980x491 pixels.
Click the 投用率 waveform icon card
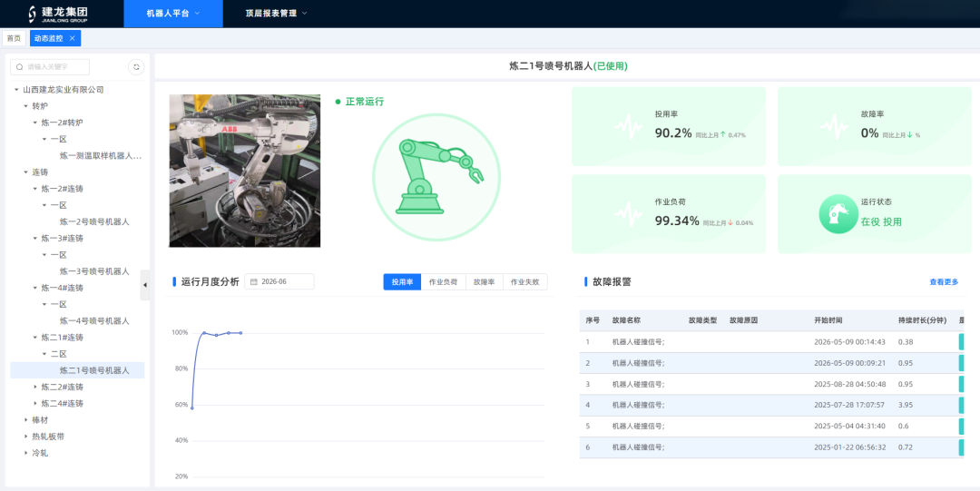click(x=628, y=126)
